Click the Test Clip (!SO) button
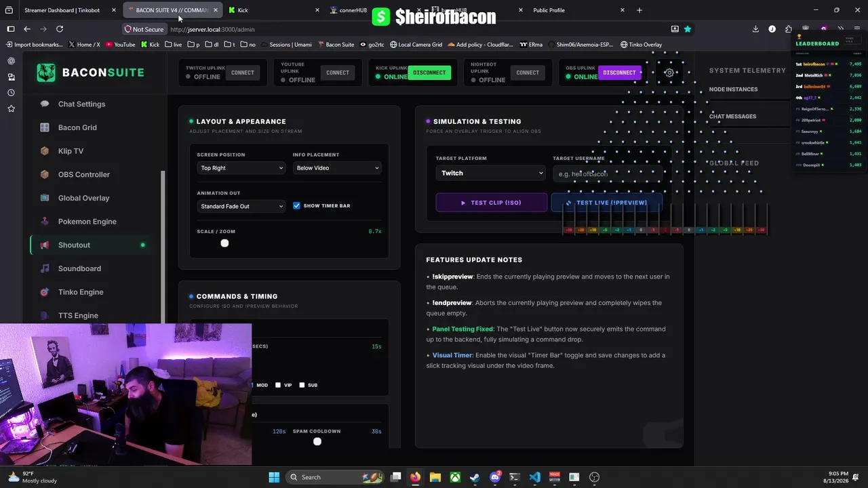 coord(492,203)
